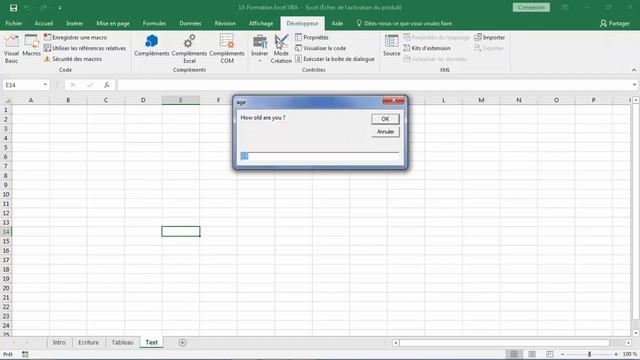Screen dimensions: 640x360
Task: Click the age dialog text input
Action: pos(320,156)
